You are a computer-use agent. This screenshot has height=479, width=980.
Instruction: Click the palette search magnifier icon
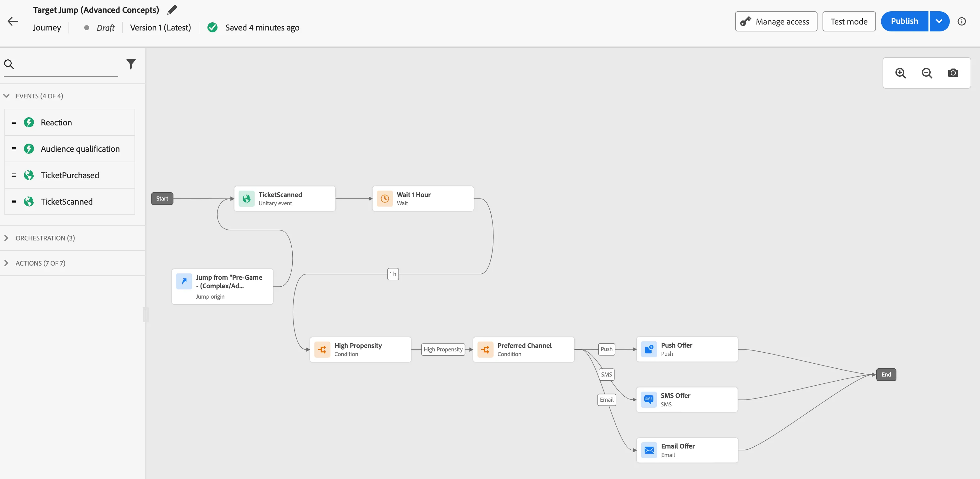click(x=9, y=64)
